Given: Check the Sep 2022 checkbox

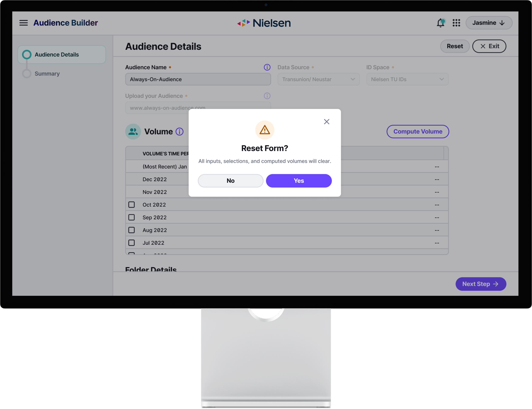Looking at the screenshot, I should [132, 217].
